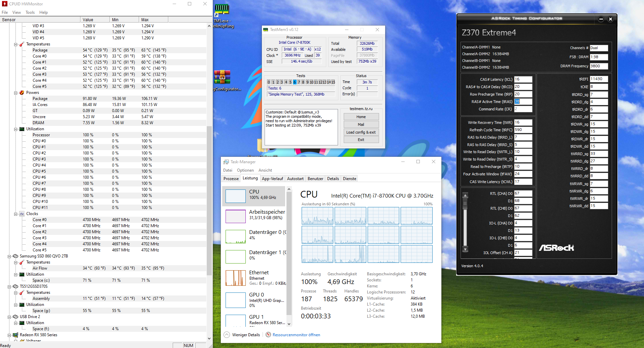644x348 pixels.
Task: Close the ASRock Timing Configurator window
Action: 610,19
